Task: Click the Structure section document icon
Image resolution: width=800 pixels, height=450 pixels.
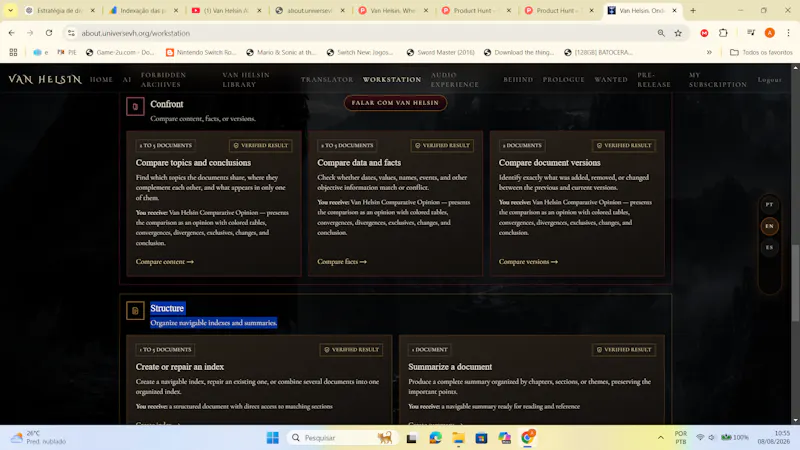Action: (135, 311)
